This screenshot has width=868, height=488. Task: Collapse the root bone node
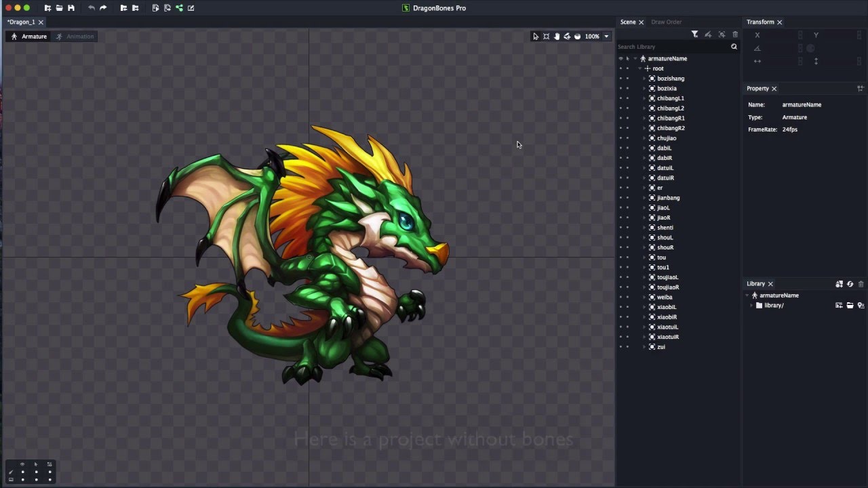[x=639, y=68]
